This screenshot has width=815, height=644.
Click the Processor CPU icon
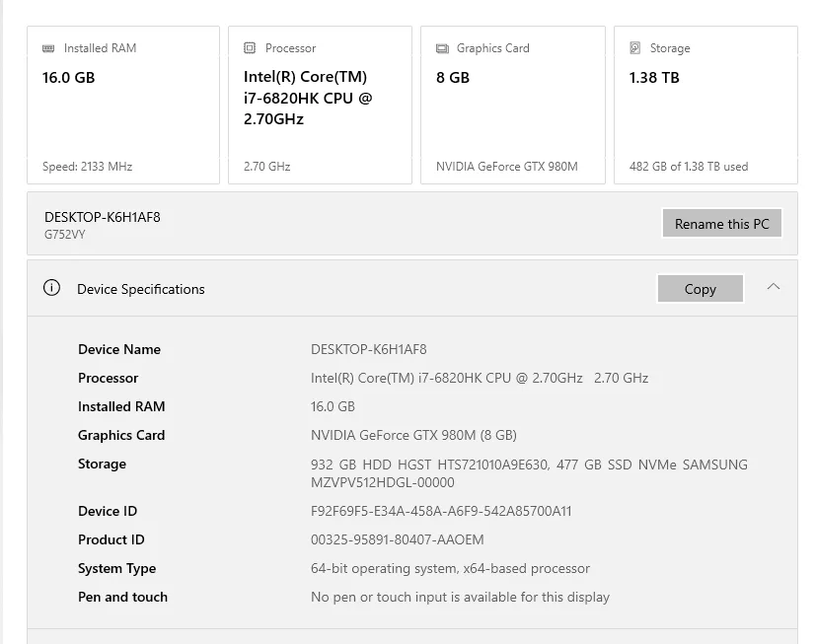[x=250, y=47]
